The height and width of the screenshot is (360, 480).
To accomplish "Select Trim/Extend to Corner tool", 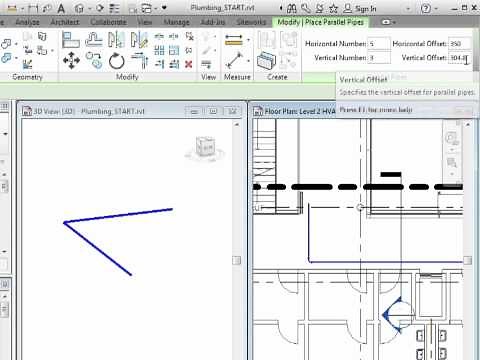I will [x=139, y=61].
